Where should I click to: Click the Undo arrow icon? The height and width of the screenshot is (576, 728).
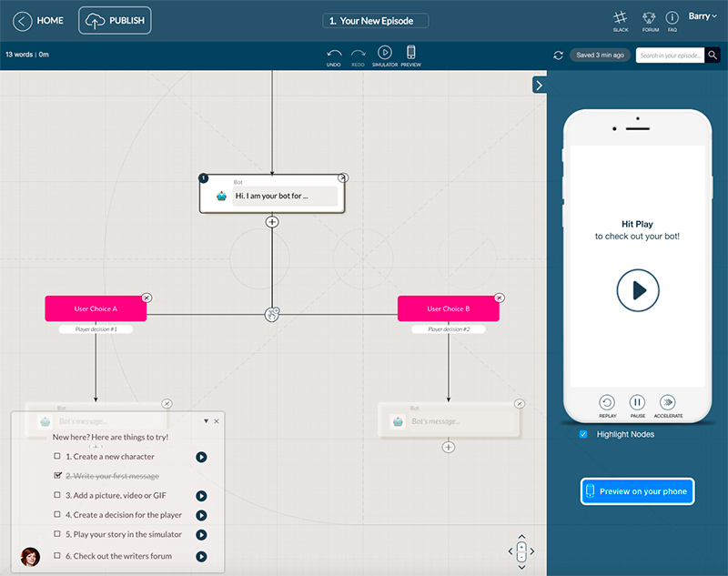(333, 53)
